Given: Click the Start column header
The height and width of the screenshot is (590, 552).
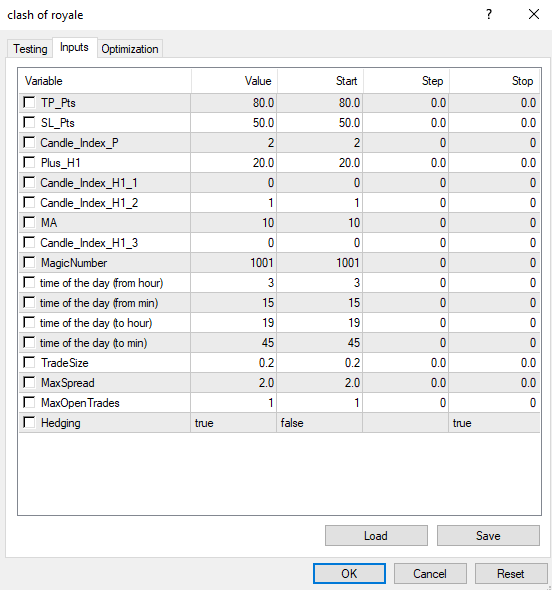Looking at the screenshot, I should (x=320, y=81).
